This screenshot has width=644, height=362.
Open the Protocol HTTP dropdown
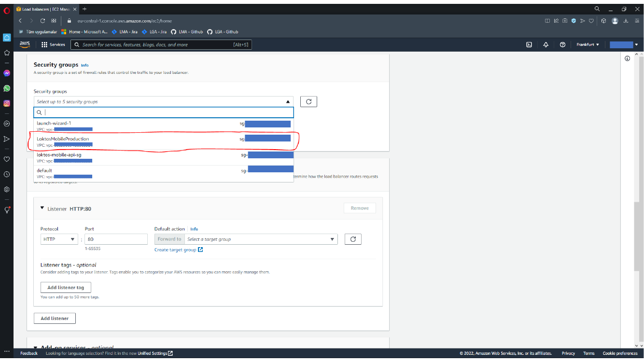click(x=59, y=239)
